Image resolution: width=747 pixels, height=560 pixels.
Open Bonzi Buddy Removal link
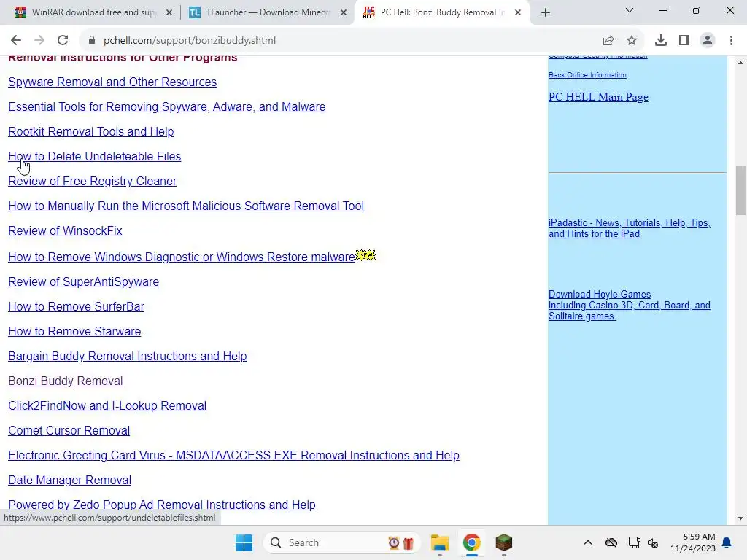[x=65, y=381]
